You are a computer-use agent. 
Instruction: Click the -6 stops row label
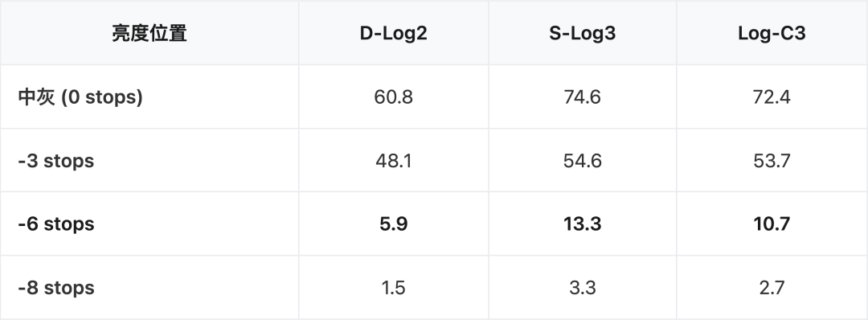pyautogui.click(x=56, y=224)
